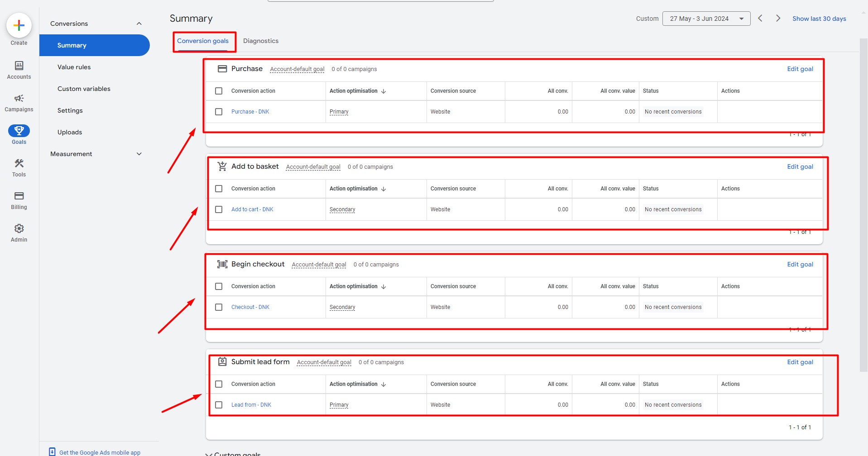Click Show last 30 days link

(x=819, y=19)
